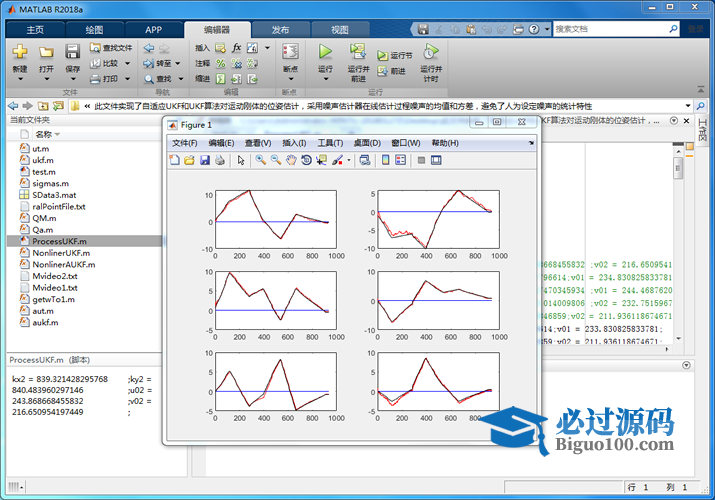
Task: Select SData3.mat in current folder
Action: click(54, 195)
